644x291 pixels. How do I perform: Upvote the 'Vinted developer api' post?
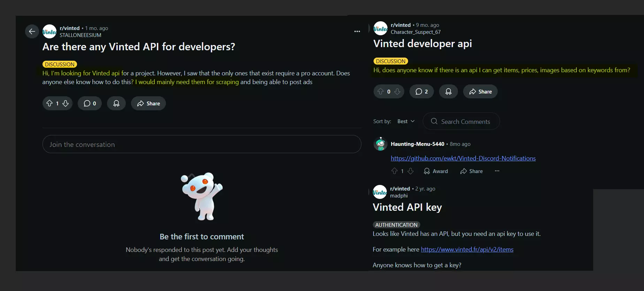point(381,91)
